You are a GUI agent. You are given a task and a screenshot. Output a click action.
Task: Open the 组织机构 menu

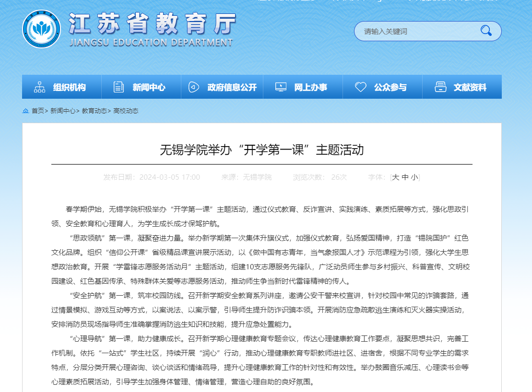tap(69, 87)
